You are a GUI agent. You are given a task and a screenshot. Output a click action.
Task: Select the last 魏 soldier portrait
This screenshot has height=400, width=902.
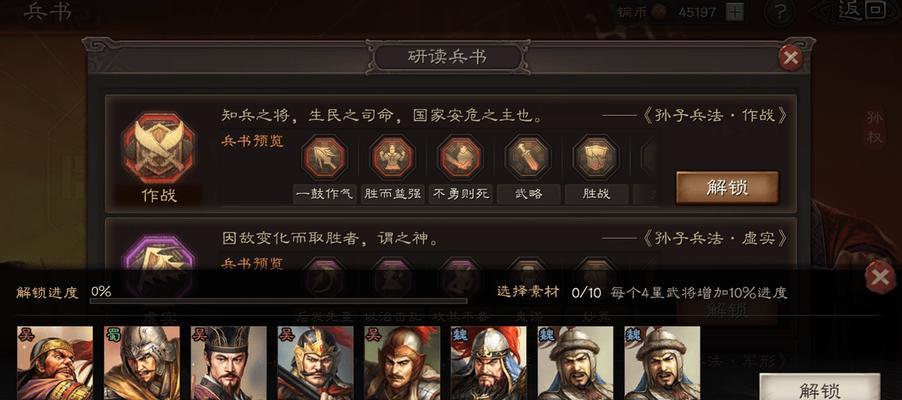click(663, 363)
